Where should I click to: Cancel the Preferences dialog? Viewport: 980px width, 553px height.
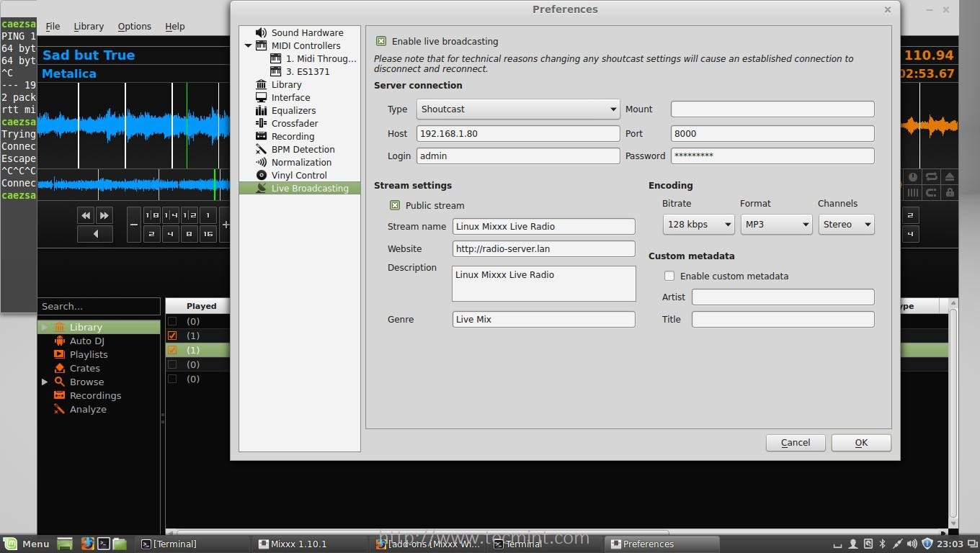pos(796,443)
